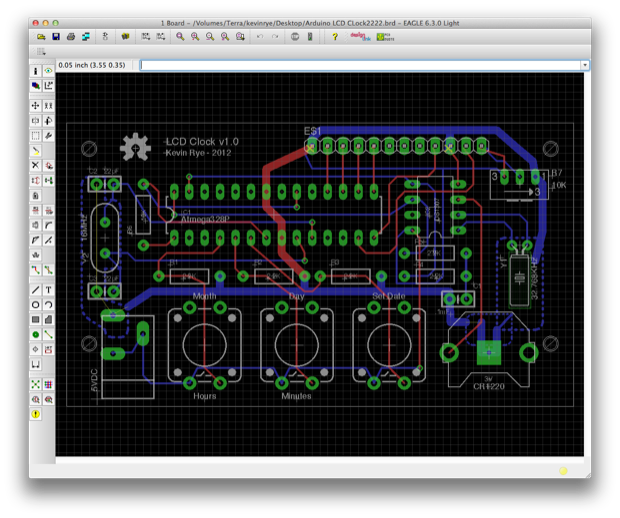Viewport: 620px width, 518px height.
Task: Save the board with the floppy disk icon
Action: (x=56, y=37)
